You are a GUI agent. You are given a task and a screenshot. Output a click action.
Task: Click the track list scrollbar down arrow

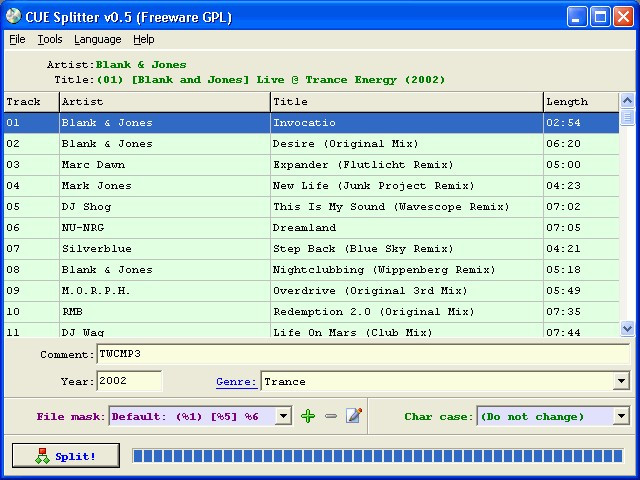coord(627,328)
